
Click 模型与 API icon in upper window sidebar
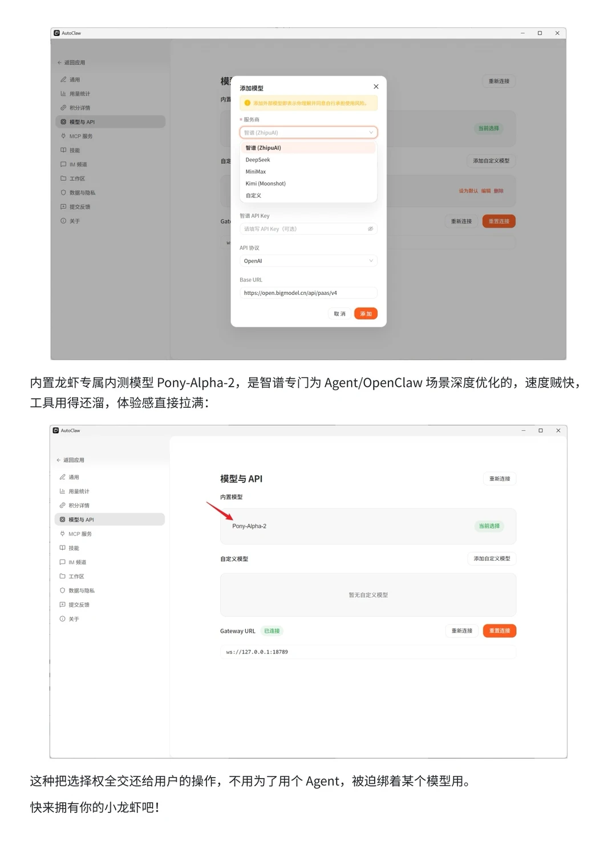(63, 122)
